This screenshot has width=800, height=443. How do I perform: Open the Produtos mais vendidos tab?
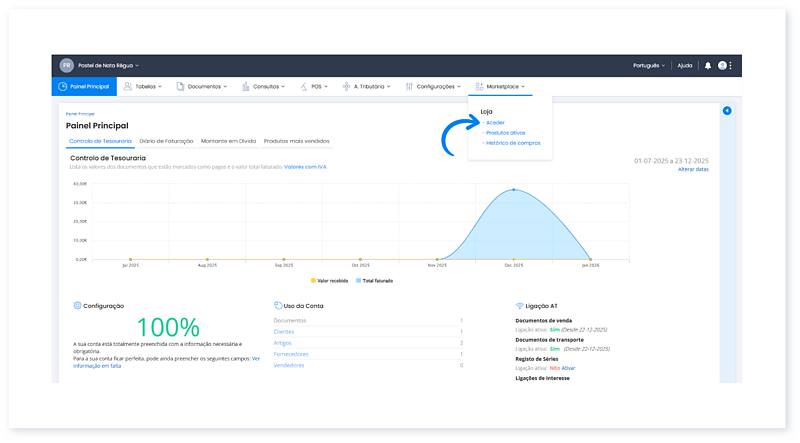coord(296,141)
